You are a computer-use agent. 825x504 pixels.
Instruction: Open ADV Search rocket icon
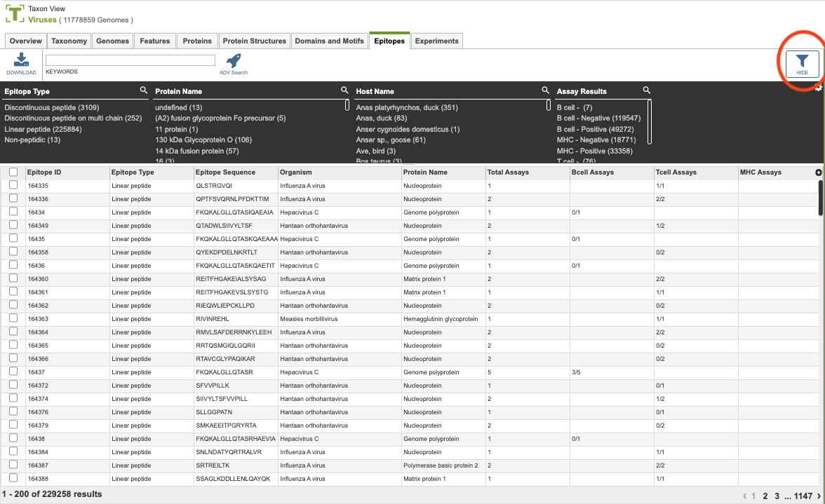click(x=234, y=64)
